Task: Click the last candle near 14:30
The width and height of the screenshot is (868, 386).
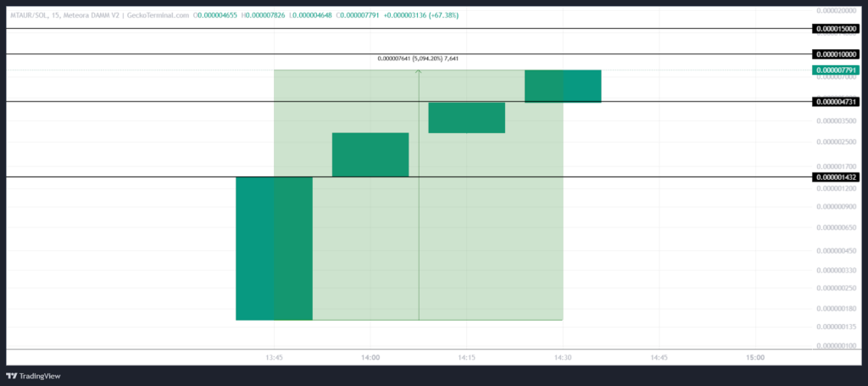Action: (x=563, y=86)
